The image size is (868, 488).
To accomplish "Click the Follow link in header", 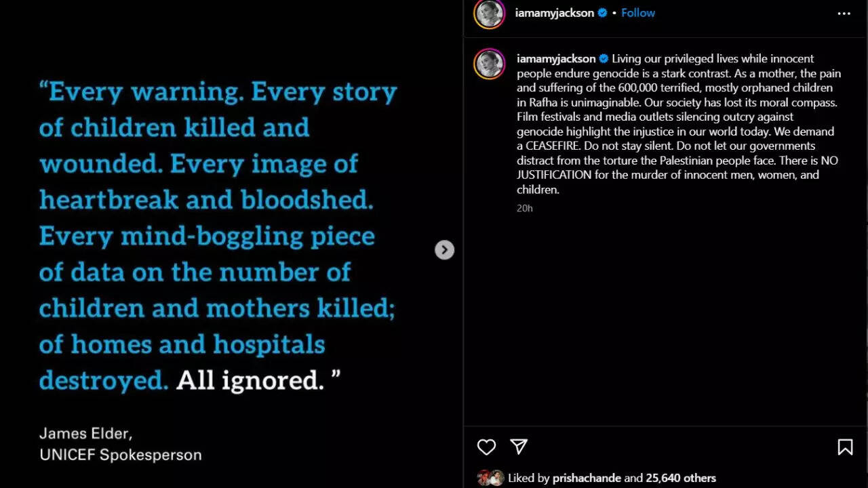I will [638, 13].
